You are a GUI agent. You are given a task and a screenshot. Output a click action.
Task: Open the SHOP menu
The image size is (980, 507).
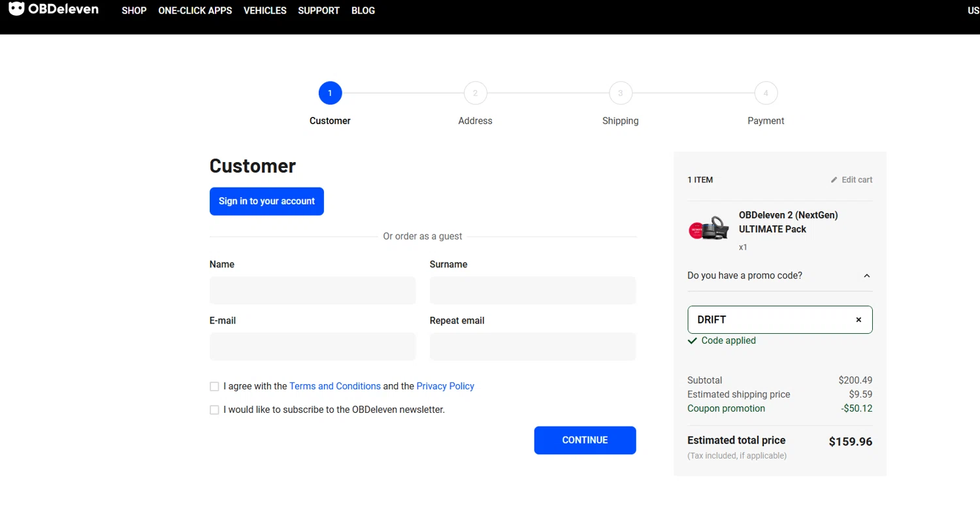(x=134, y=10)
